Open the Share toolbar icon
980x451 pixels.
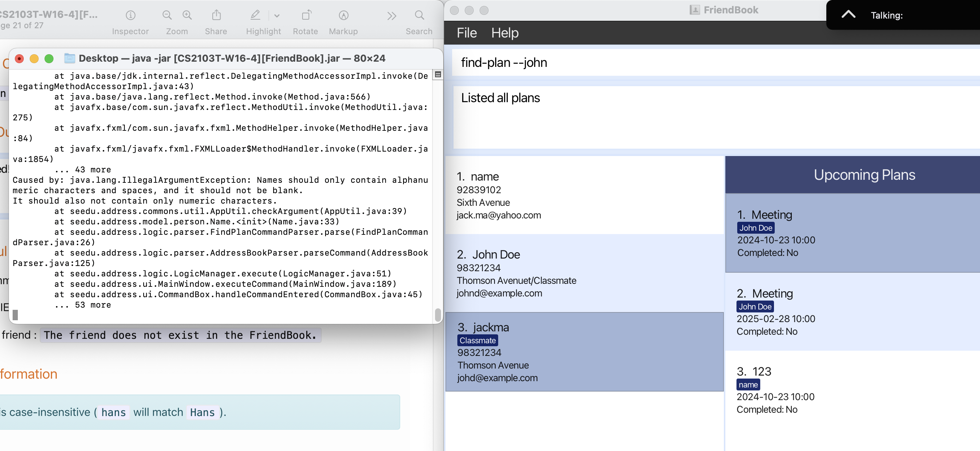216,15
